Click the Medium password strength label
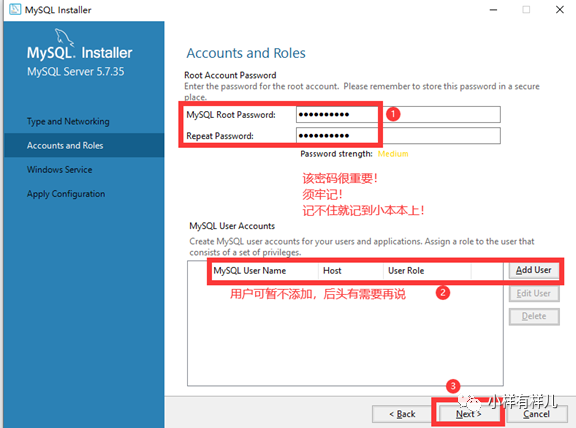Viewport: 576px width, 428px height. (x=393, y=154)
